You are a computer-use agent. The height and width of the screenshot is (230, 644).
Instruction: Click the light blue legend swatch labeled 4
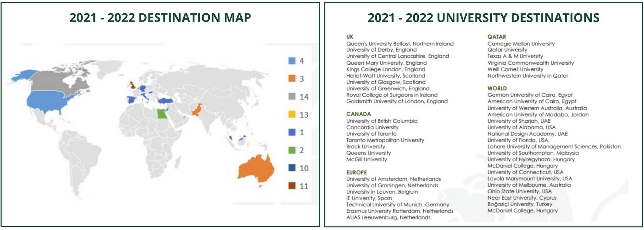292,61
